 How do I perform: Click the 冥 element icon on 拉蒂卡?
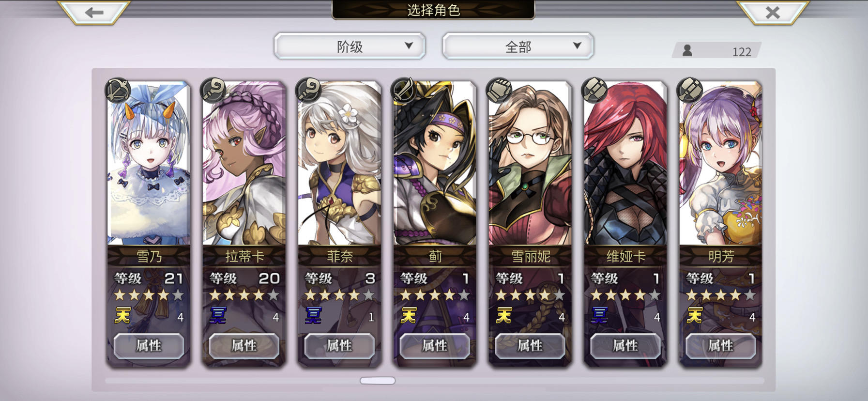click(x=218, y=316)
